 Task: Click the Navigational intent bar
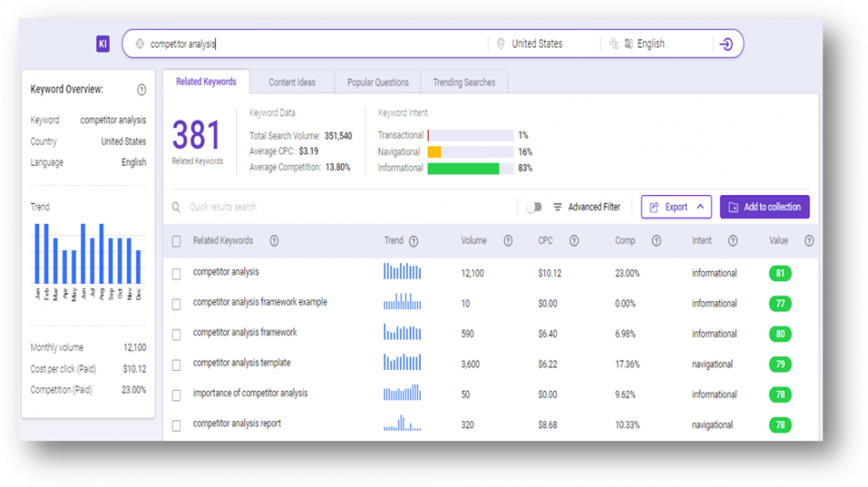click(x=470, y=152)
